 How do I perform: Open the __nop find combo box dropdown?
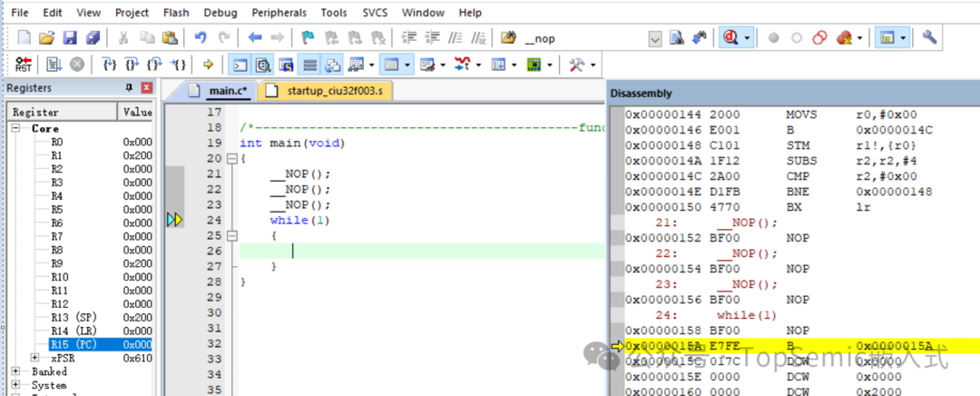[x=655, y=38]
